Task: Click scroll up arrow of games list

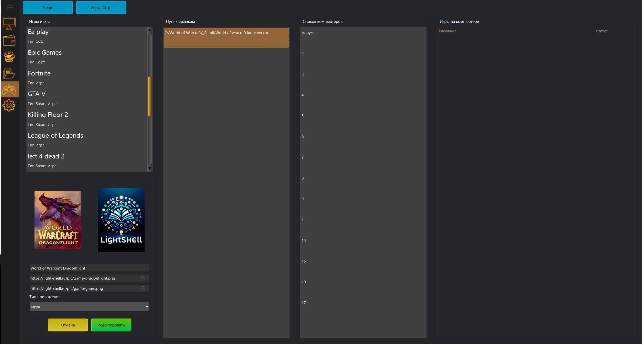Action: (150, 30)
